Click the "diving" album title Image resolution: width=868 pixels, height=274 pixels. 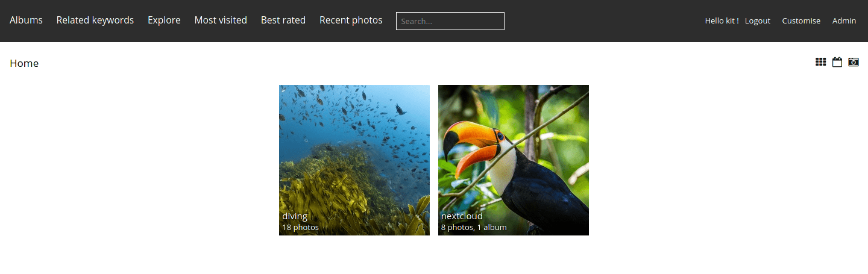[x=295, y=216]
